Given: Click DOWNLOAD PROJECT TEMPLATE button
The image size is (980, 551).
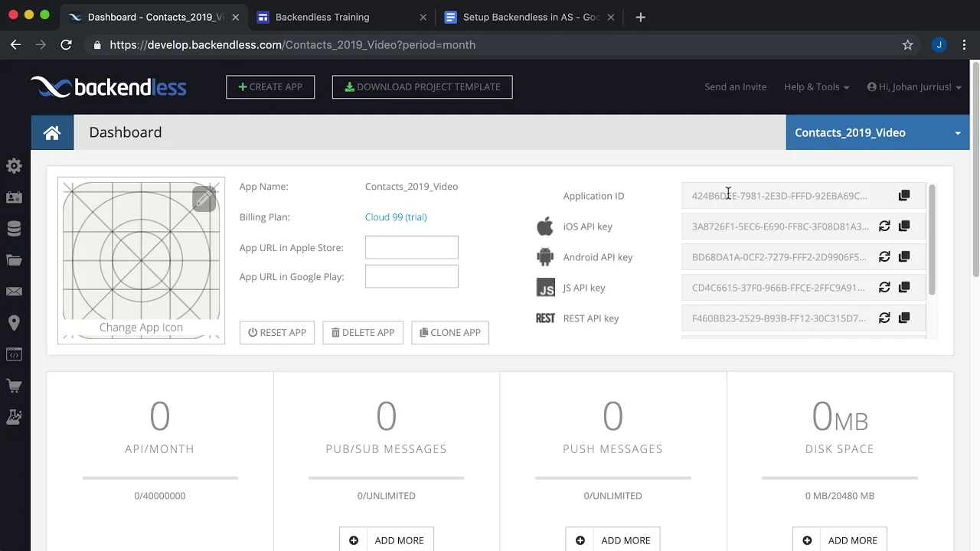Looking at the screenshot, I should tap(422, 87).
